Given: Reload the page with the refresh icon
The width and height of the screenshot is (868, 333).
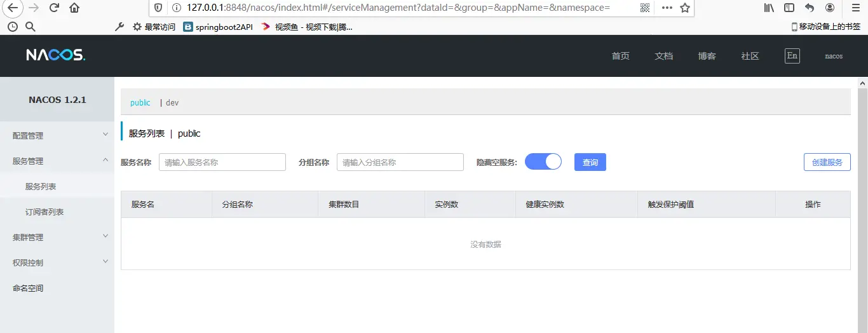Looking at the screenshot, I should point(54,8).
